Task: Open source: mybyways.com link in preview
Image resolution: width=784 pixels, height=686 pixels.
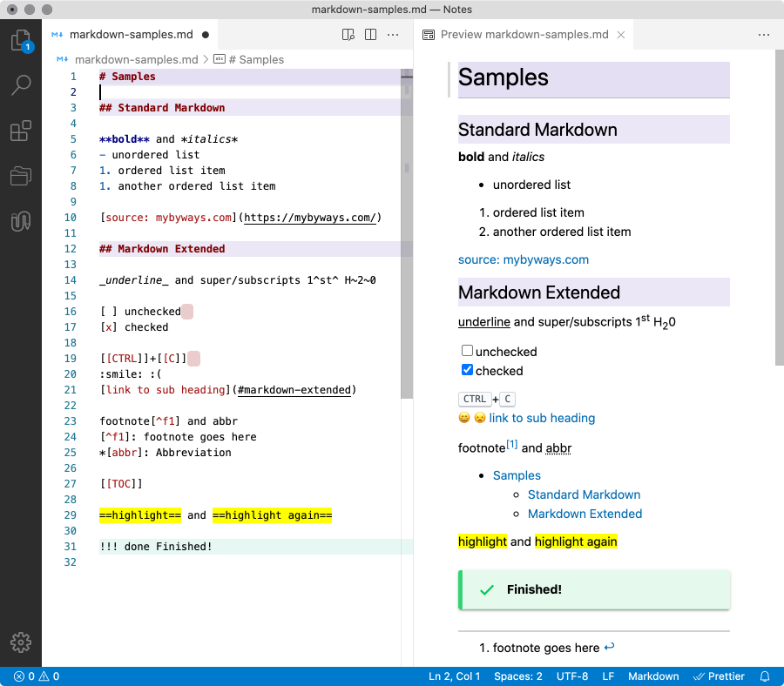Action: coord(524,259)
